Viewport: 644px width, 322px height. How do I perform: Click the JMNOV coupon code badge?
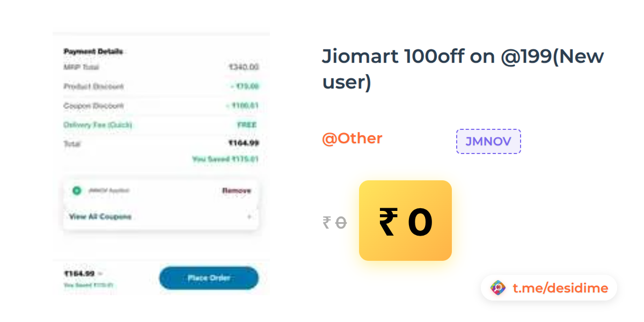(x=488, y=142)
